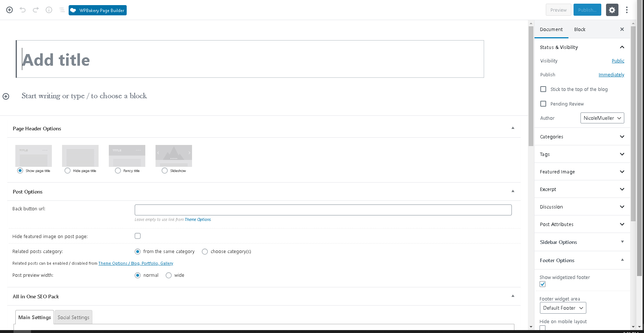Toggle settings sidebar with gear icon
Screen dimensions: 644x333
[612, 10]
